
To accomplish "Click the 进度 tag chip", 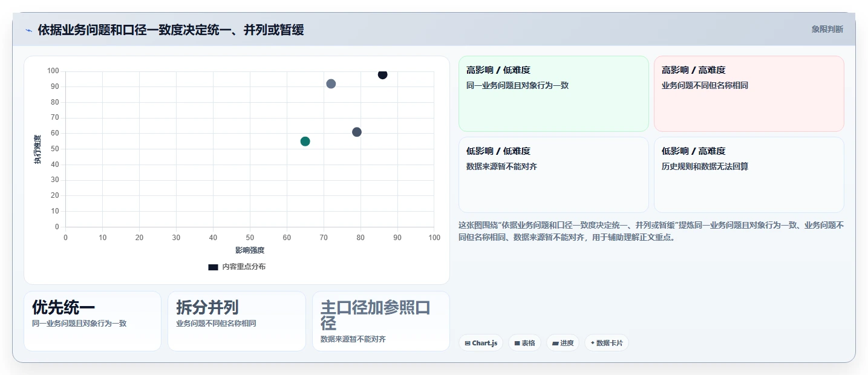I will 563,343.
